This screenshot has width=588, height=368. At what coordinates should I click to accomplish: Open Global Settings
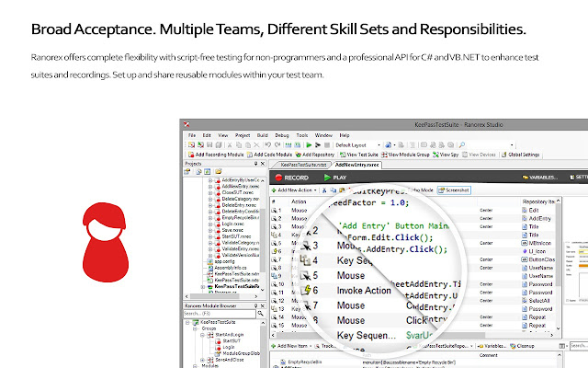(x=521, y=155)
